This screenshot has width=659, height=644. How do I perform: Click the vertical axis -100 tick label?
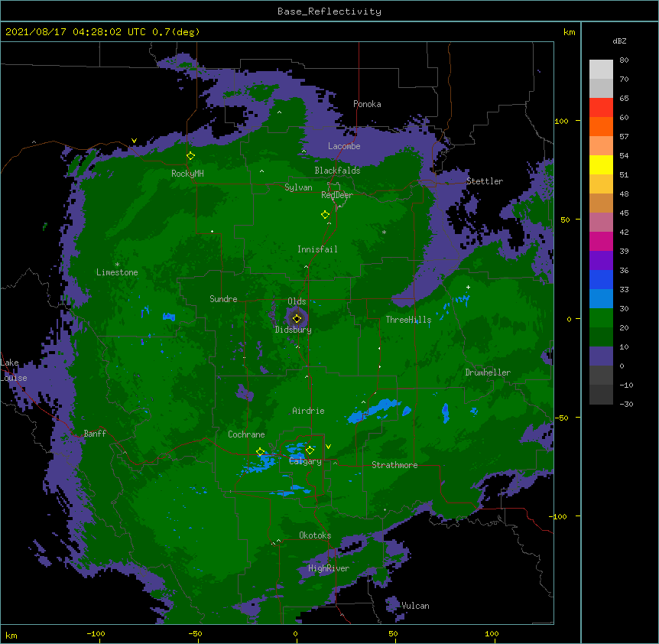559,516
